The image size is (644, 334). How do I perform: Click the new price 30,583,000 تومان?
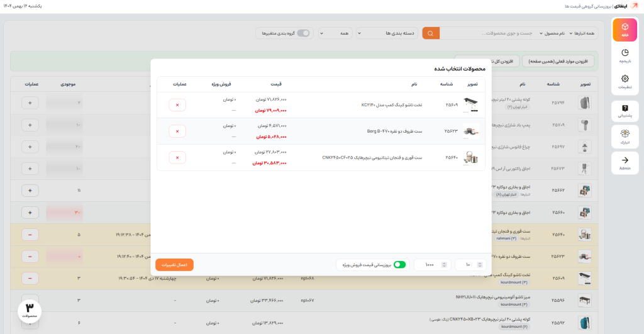click(269, 163)
